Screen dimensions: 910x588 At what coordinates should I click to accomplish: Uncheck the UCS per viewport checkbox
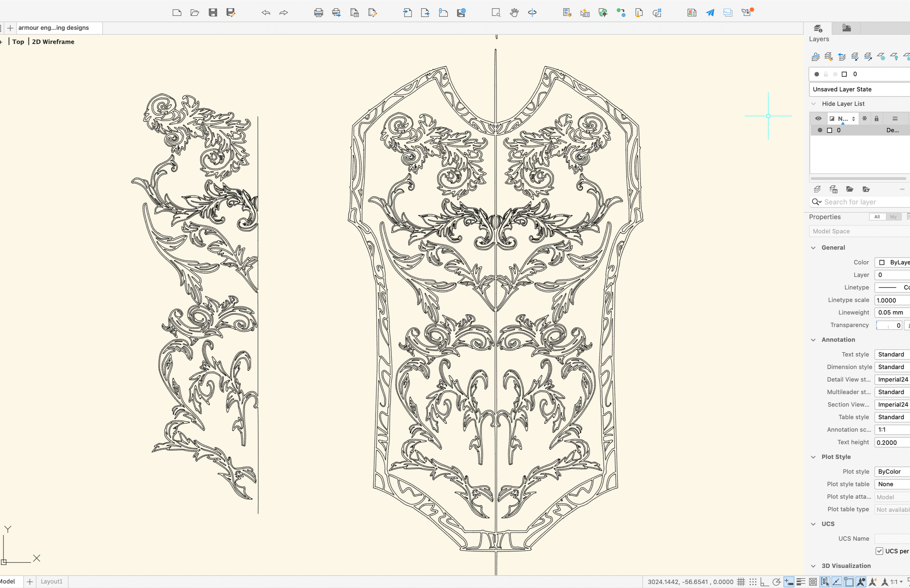point(879,551)
